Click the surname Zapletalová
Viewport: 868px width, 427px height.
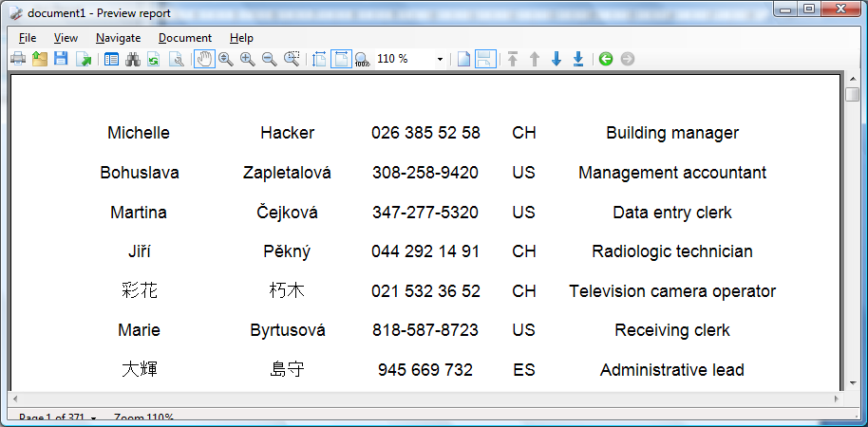287,173
